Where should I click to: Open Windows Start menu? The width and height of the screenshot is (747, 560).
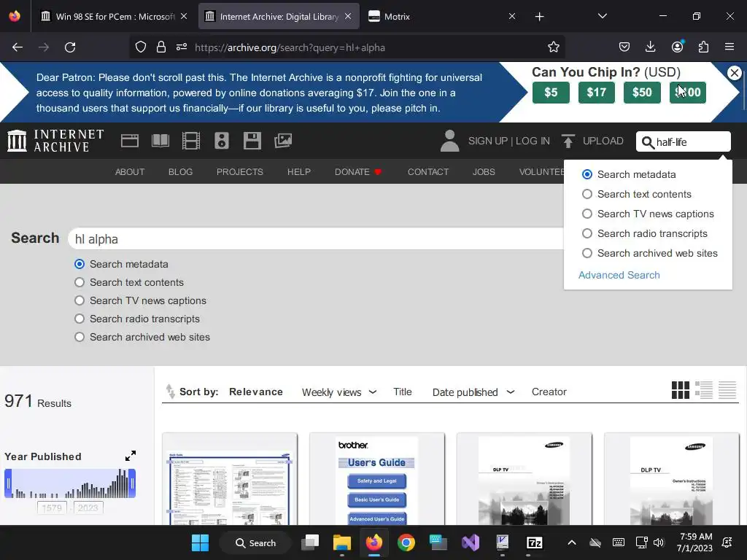pos(200,542)
